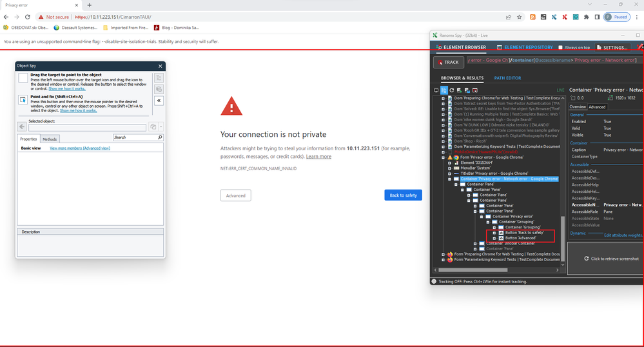Open the orange RSS feed extension
644x347 pixels.
pyautogui.click(x=532, y=17)
